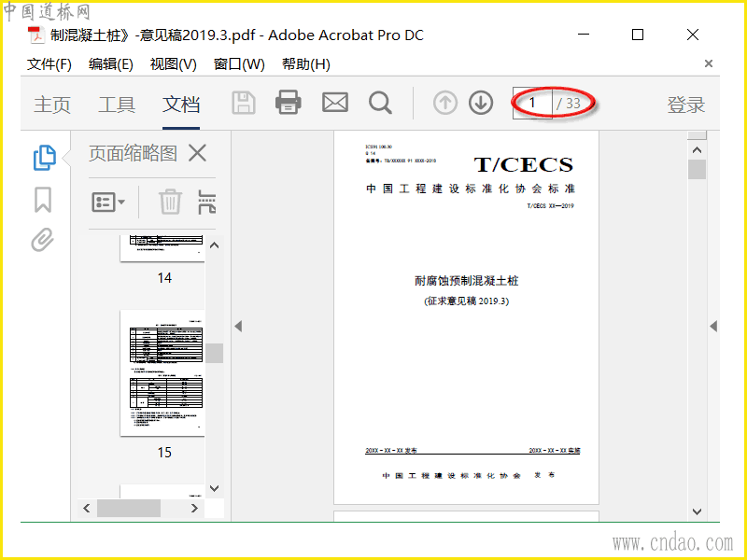Click thumbnails horizontal scrollbar thumb
This screenshot has height=560, width=747.
tap(129, 508)
